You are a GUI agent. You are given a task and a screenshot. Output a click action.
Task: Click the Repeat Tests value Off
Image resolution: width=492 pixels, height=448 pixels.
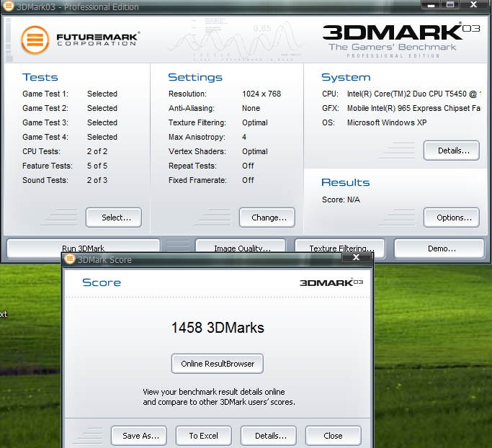point(248,166)
